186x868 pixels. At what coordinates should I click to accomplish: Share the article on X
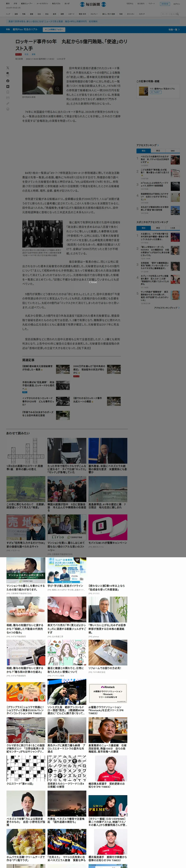point(8,68)
